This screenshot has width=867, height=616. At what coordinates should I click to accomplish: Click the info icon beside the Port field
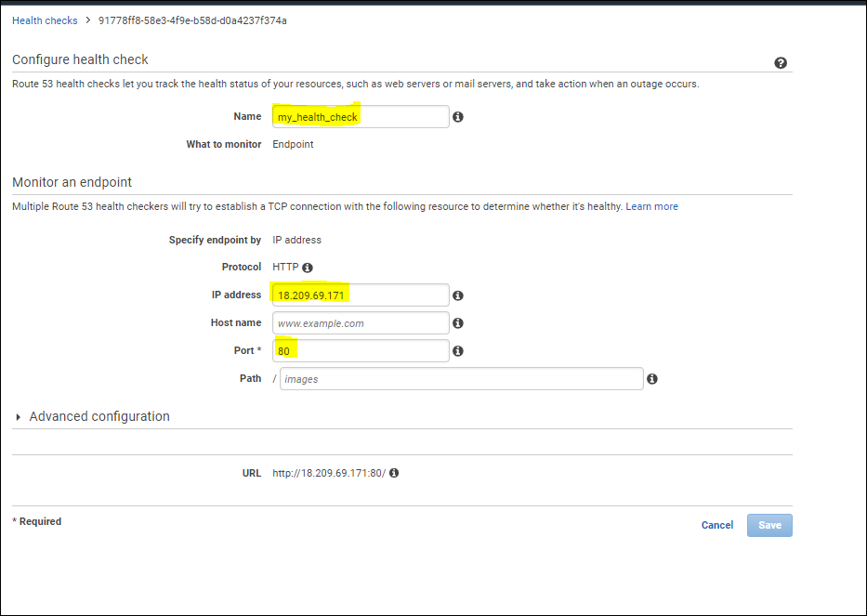pyautogui.click(x=457, y=350)
